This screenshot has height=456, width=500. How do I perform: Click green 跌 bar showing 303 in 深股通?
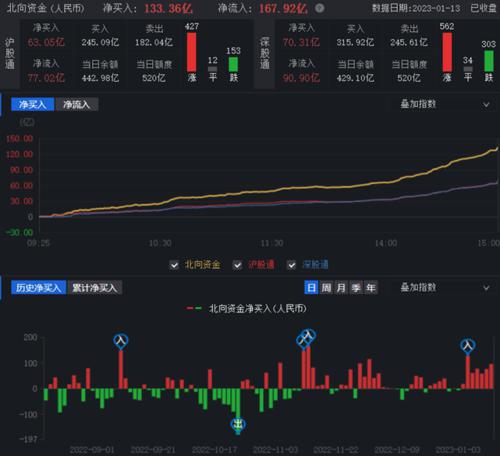[x=489, y=61]
